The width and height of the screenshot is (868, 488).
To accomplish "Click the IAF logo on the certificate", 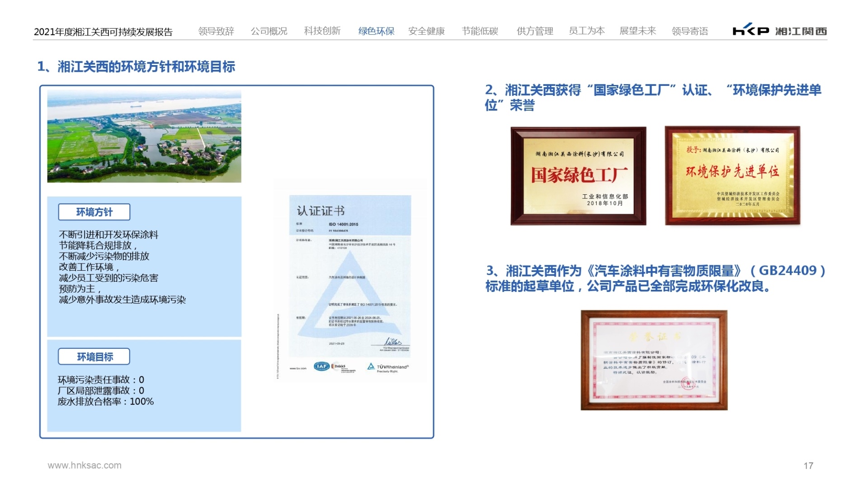I will pyautogui.click(x=322, y=366).
